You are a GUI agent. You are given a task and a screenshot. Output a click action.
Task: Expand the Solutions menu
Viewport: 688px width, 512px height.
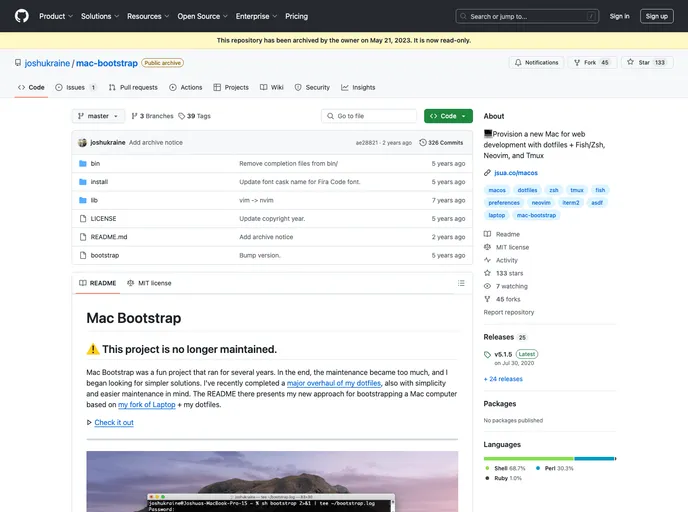(100, 16)
